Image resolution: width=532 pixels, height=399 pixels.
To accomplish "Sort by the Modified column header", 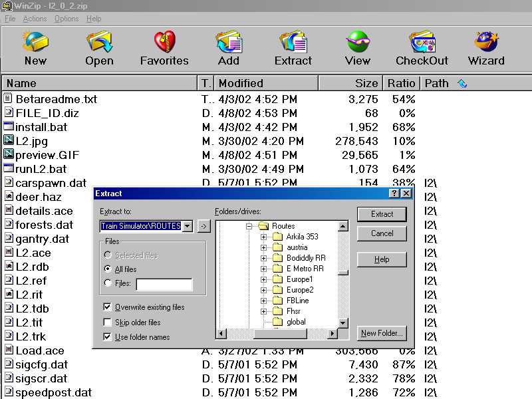I will (x=266, y=83).
